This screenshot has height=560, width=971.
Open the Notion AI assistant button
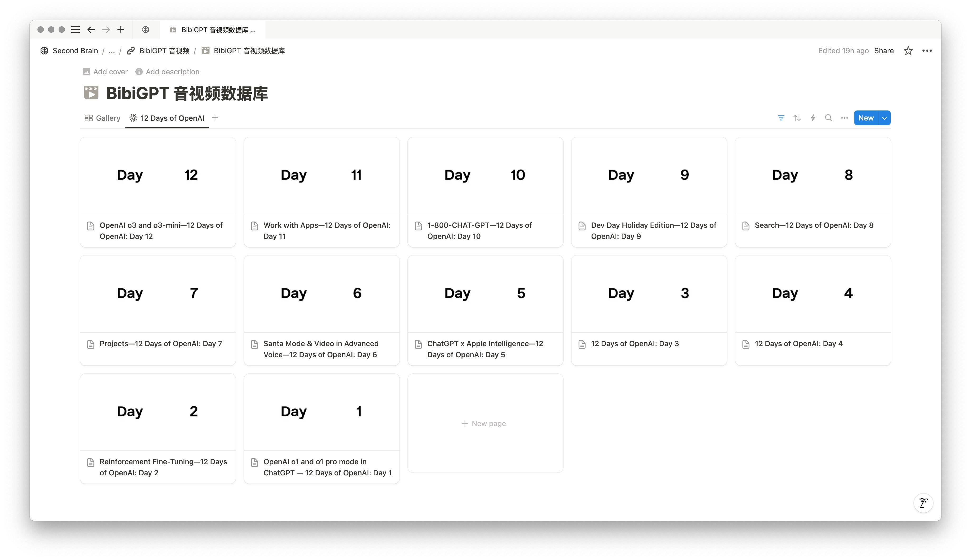tap(923, 503)
